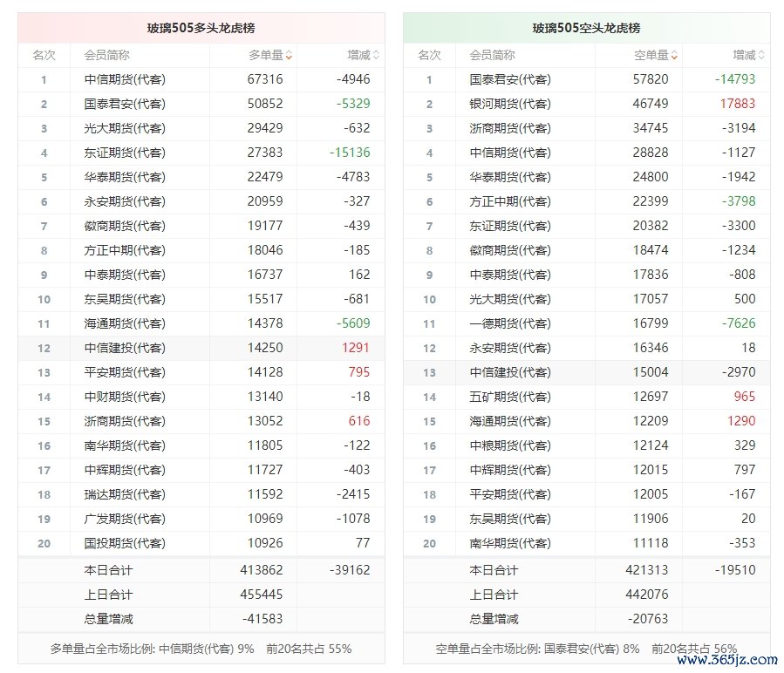Click long change value 1291
Image resolution: width=784 pixels, height=673 pixels.
tap(356, 348)
